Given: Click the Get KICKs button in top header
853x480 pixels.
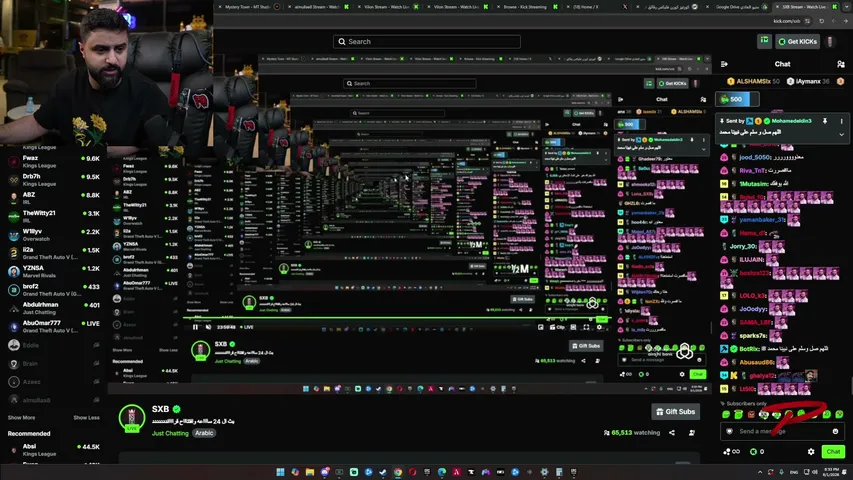Looking at the screenshot, I should (798, 41).
